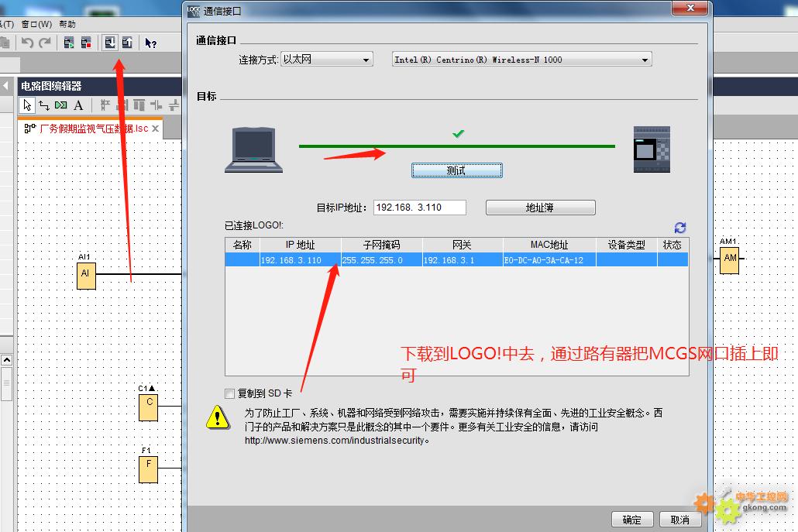Click the 192.168.3.1 gateway cell
The height and width of the screenshot is (532, 798).
[462, 260]
